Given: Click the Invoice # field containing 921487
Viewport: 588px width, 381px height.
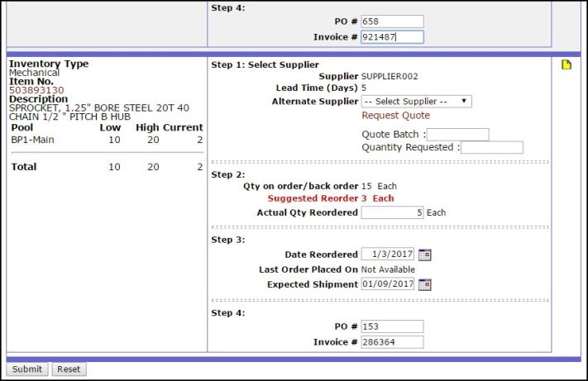Looking at the screenshot, I should pos(392,37).
